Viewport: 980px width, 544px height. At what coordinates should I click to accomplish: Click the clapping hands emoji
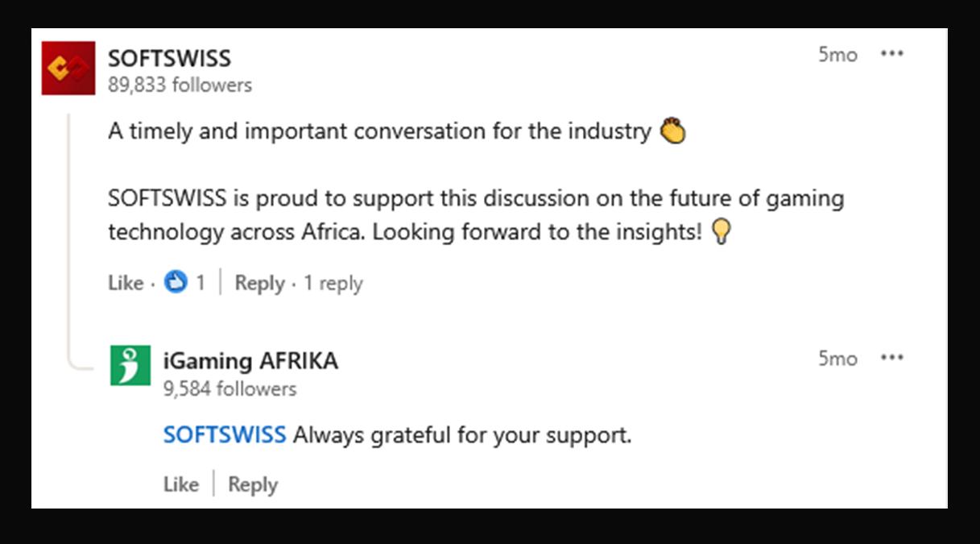pos(672,131)
